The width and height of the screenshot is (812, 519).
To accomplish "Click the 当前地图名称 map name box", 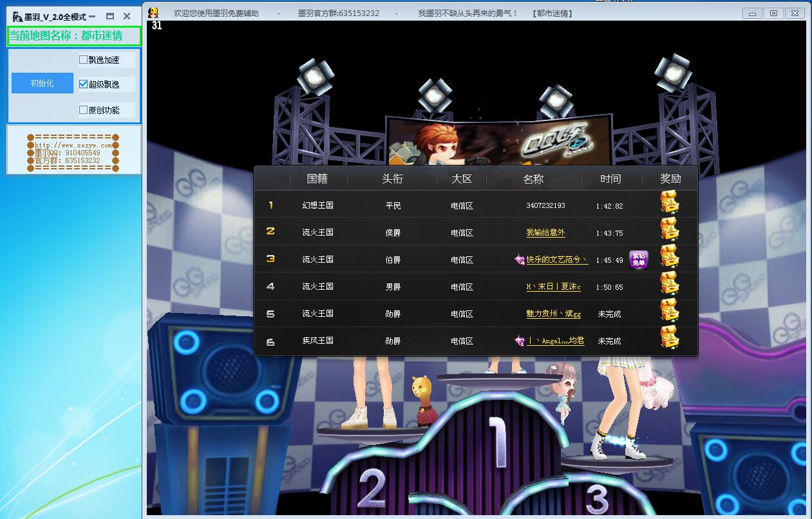I will coord(73,36).
